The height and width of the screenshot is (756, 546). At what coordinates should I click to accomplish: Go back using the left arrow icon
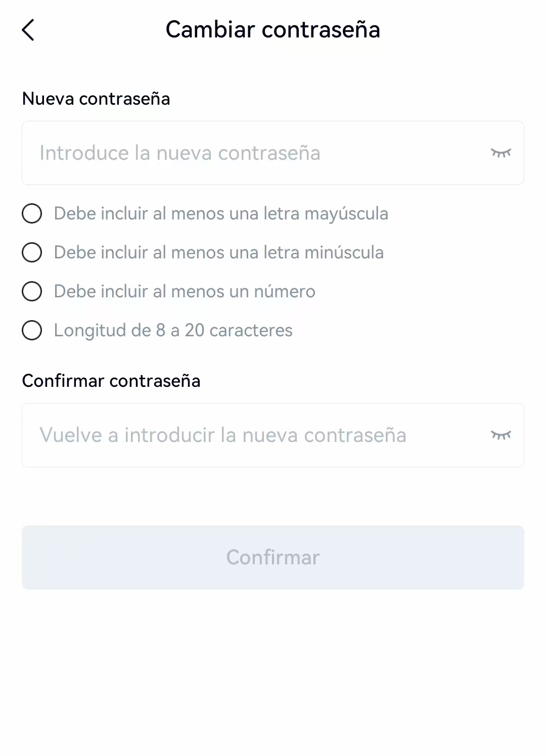click(28, 30)
